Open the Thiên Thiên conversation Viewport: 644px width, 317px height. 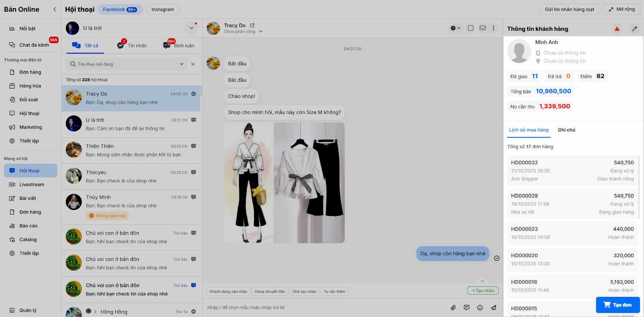point(131,150)
